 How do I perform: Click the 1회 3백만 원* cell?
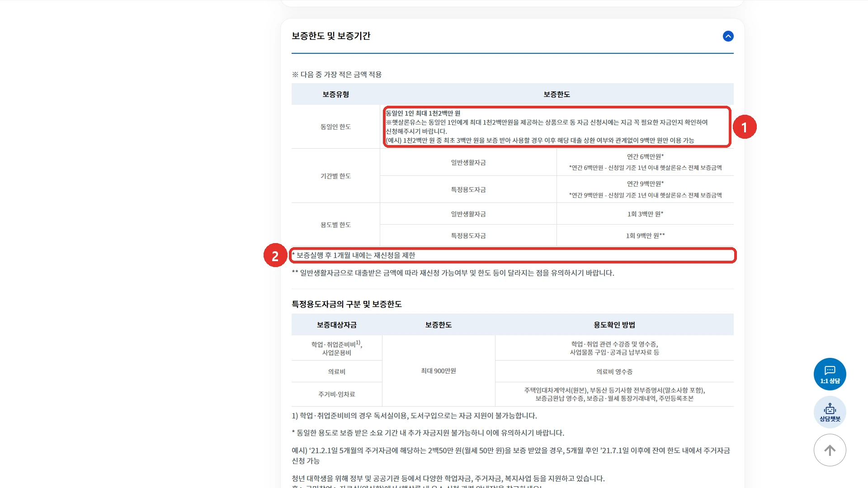pos(645,214)
